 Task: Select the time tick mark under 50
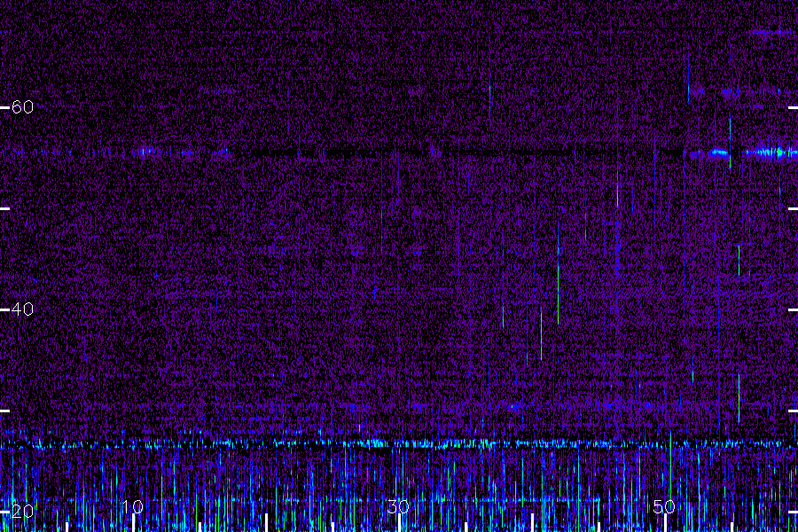pos(665,523)
